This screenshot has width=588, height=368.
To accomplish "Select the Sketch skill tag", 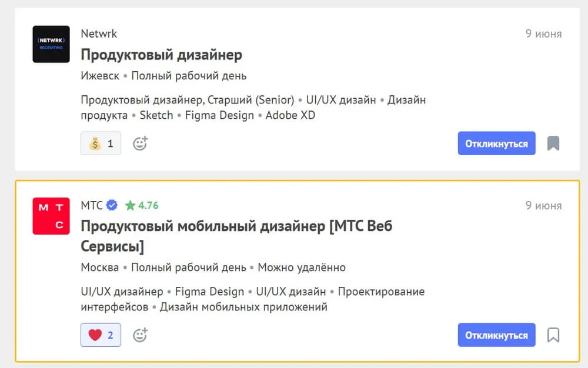I will (156, 115).
